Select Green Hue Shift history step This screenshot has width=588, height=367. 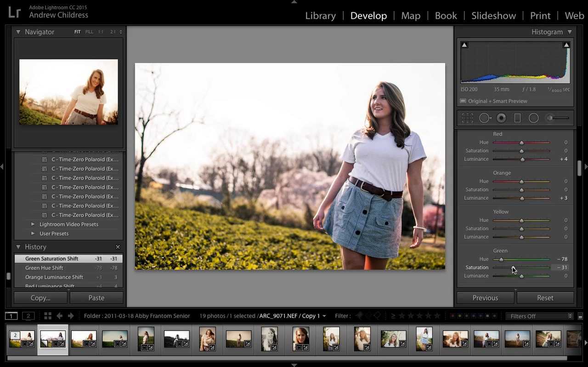(44, 268)
